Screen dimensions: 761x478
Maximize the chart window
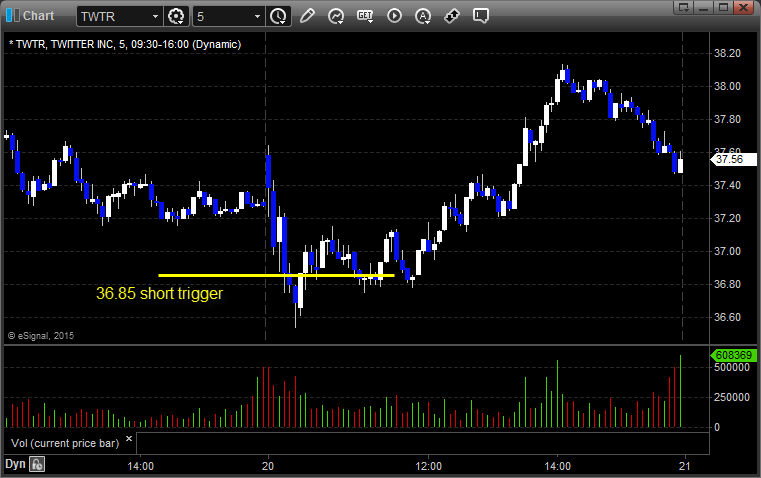click(723, 7)
